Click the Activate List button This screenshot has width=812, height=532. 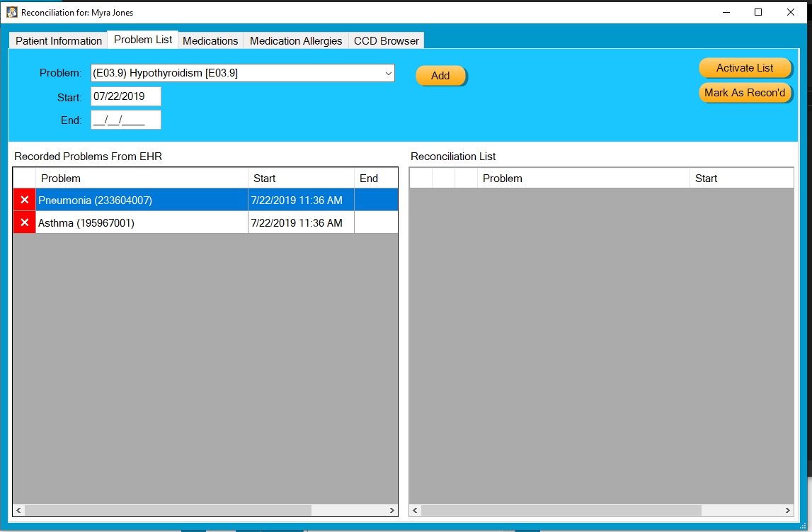745,68
